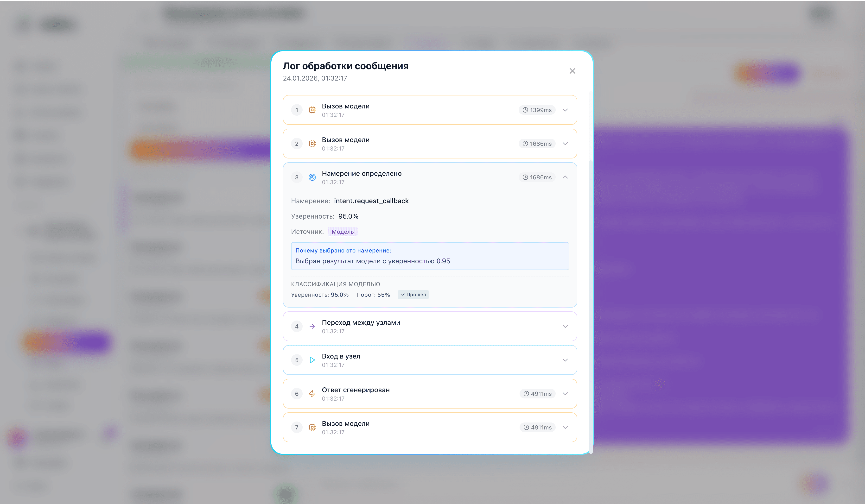Click the target icon for intent determined
The image size is (865, 504).
tap(312, 177)
